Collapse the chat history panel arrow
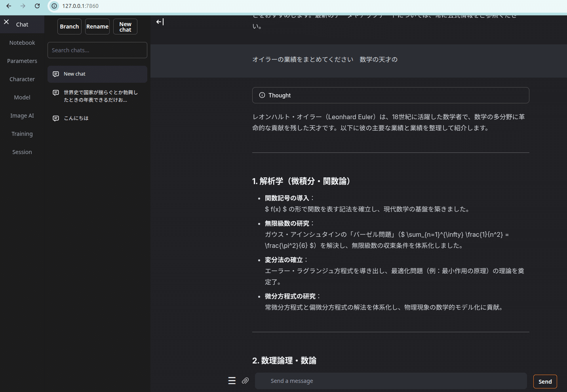567x392 pixels. tap(160, 22)
